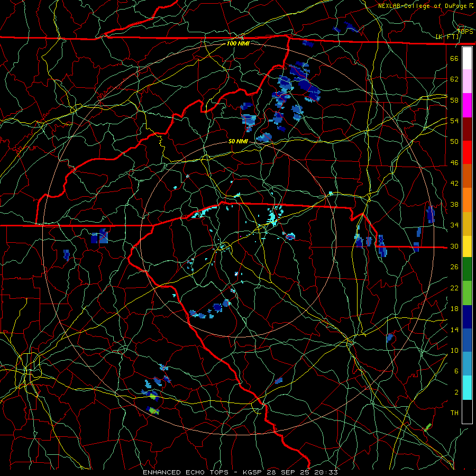Click the legend value "66"
The height and width of the screenshot is (476, 476).
(x=454, y=58)
